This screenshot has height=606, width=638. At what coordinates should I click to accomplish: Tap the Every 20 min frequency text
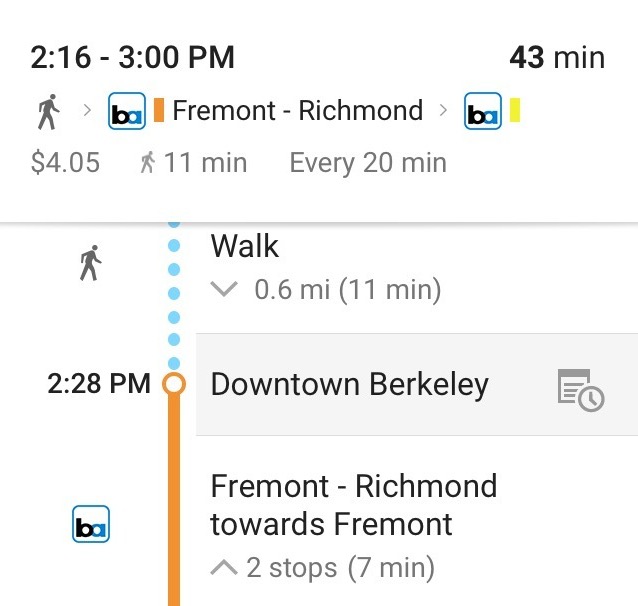point(368,163)
